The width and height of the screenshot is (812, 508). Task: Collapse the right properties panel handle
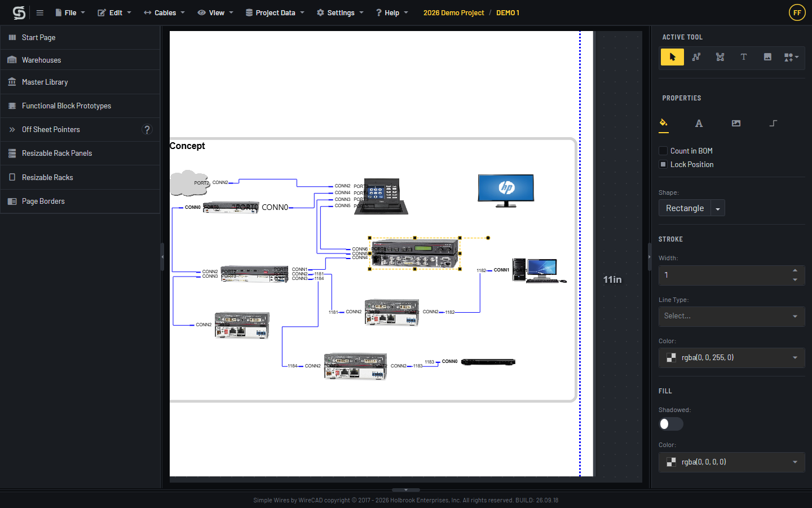click(x=649, y=257)
